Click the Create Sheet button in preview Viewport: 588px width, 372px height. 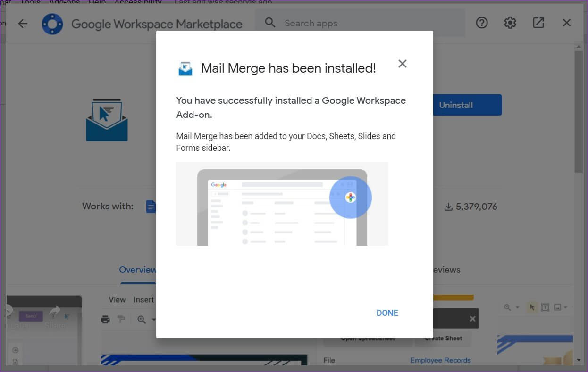pyautogui.click(x=443, y=338)
